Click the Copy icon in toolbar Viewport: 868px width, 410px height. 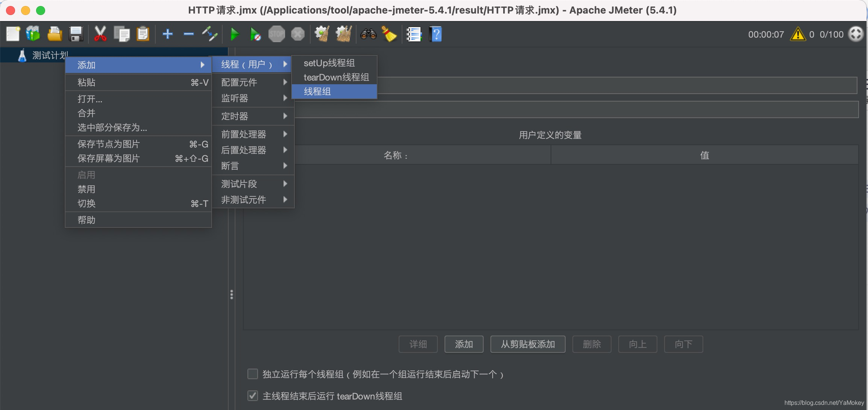122,34
